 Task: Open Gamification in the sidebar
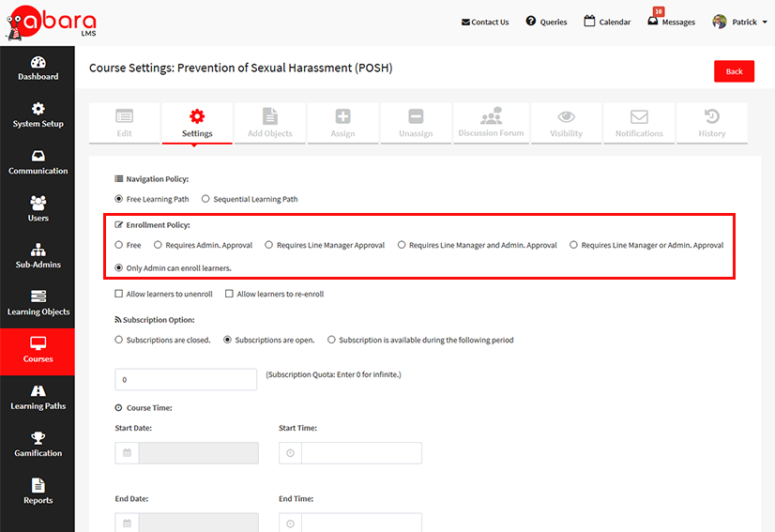click(38, 445)
